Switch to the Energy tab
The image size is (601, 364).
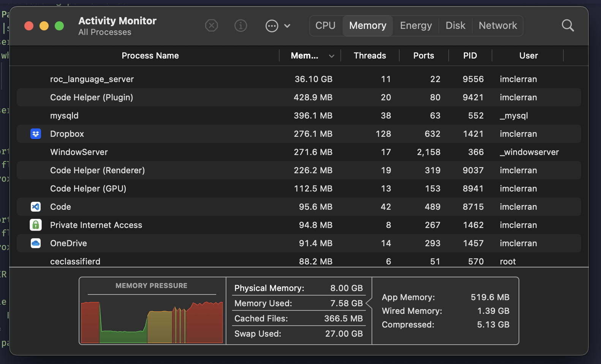pyautogui.click(x=416, y=26)
